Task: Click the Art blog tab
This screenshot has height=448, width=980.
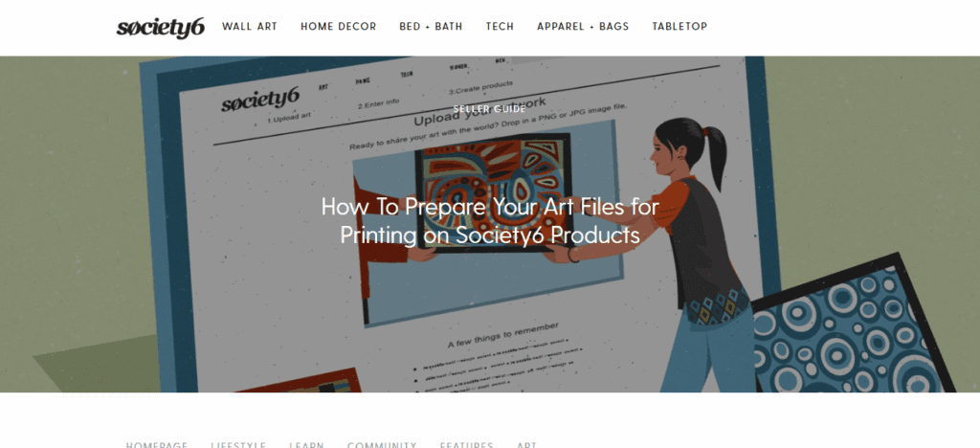Action: (x=526, y=445)
